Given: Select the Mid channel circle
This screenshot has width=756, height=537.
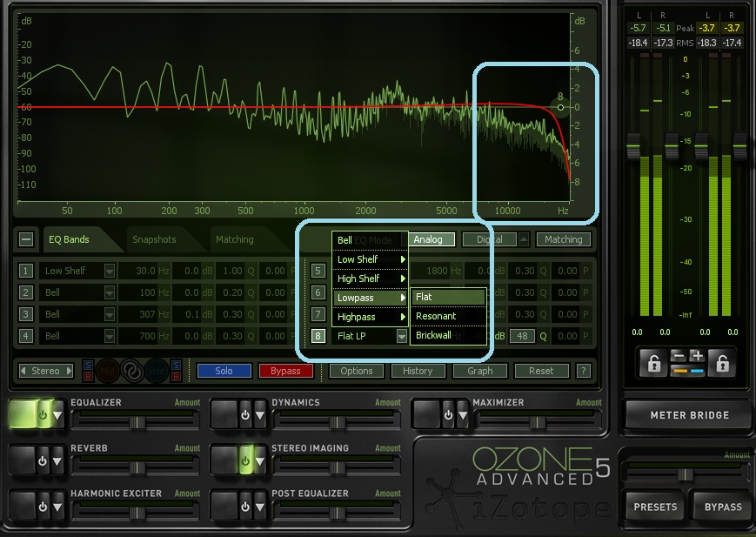Looking at the screenshot, I should pyautogui.click(x=107, y=371).
